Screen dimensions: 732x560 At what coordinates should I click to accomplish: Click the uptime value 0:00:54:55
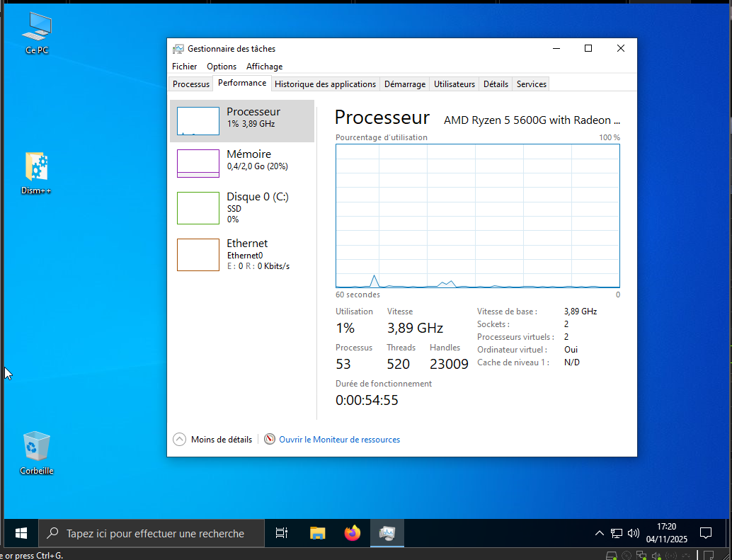[x=367, y=401]
